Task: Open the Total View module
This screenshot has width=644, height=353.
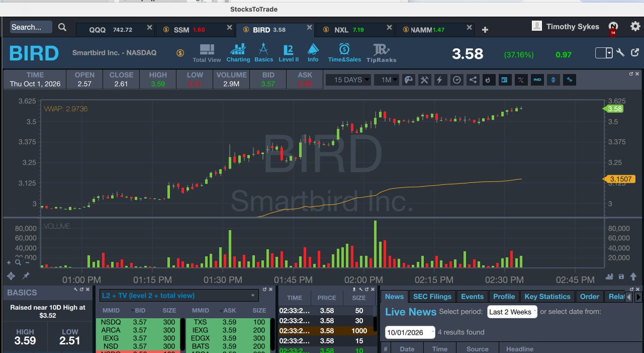Action: pyautogui.click(x=207, y=53)
